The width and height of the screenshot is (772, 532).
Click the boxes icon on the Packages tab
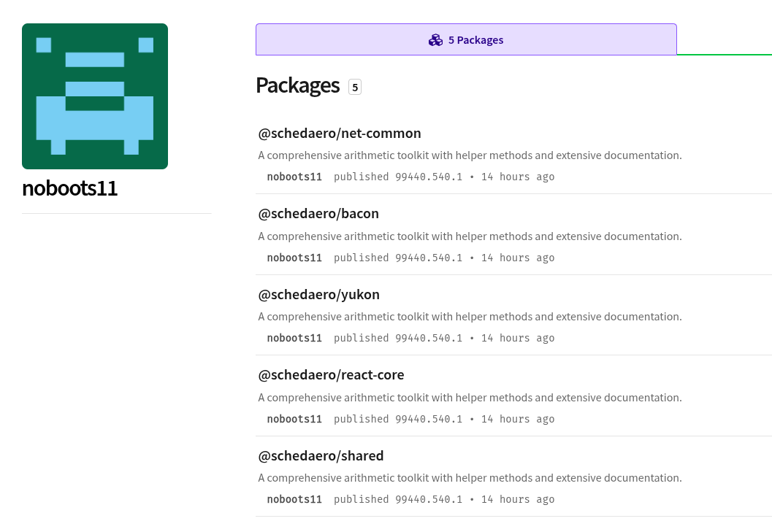pyautogui.click(x=435, y=40)
